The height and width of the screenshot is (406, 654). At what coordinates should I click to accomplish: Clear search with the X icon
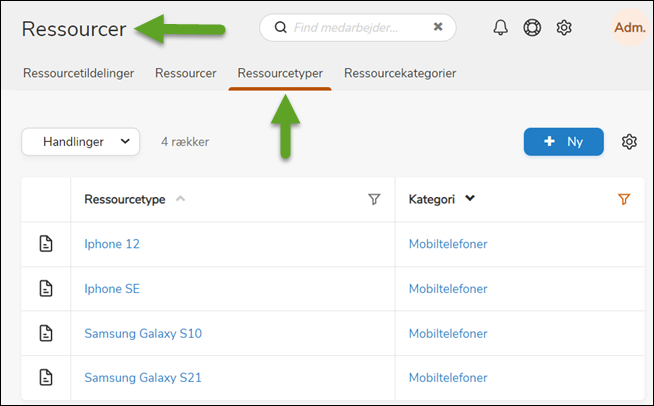pos(438,27)
